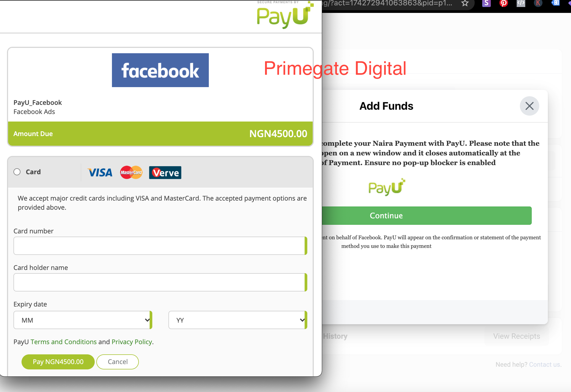Close the Add Funds dialog
This screenshot has width=571, height=392.
[529, 106]
